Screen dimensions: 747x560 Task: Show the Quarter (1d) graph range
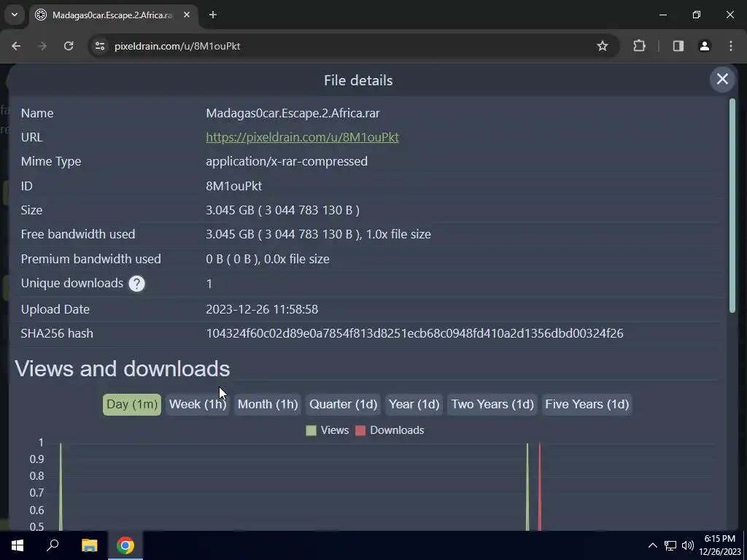[x=343, y=404]
